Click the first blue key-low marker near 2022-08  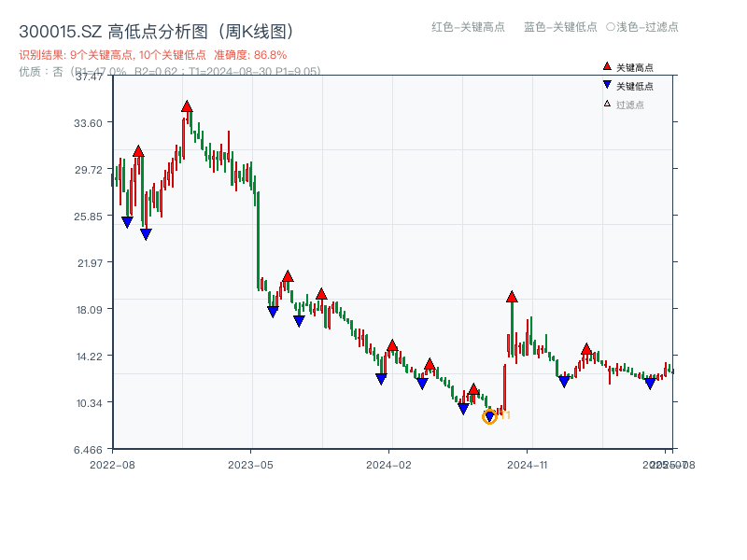(128, 220)
